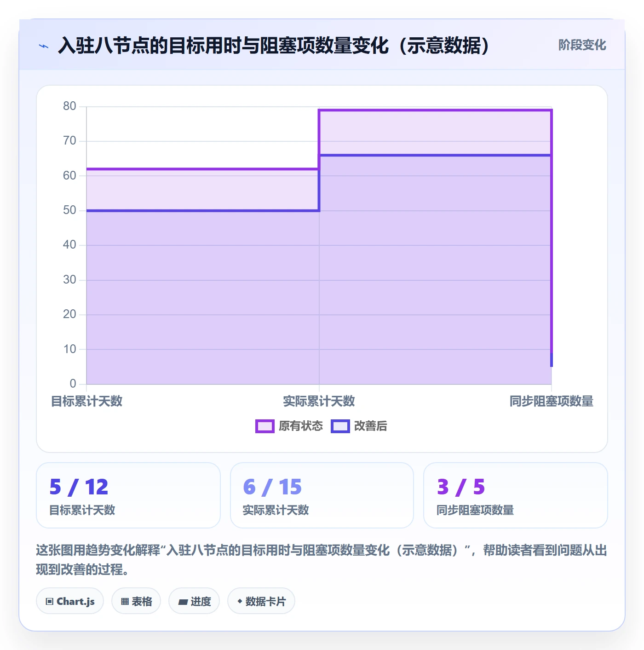Select the Chart.js tag chip

point(70,601)
